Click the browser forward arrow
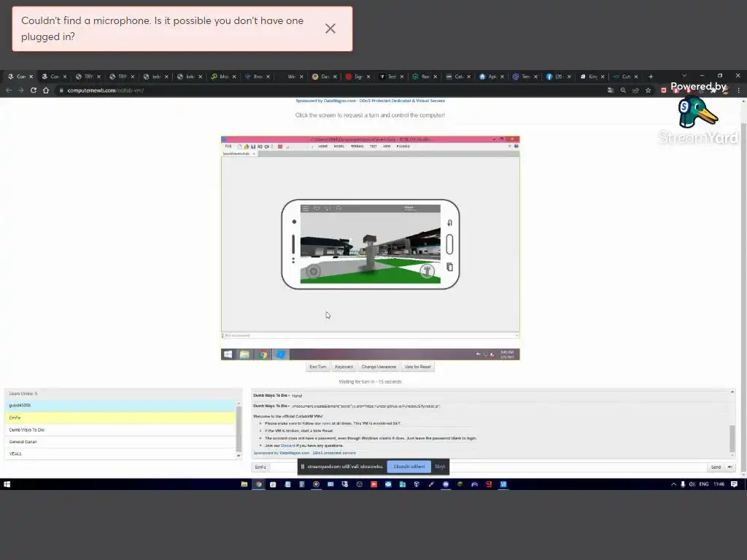The image size is (747, 560). click(21, 90)
